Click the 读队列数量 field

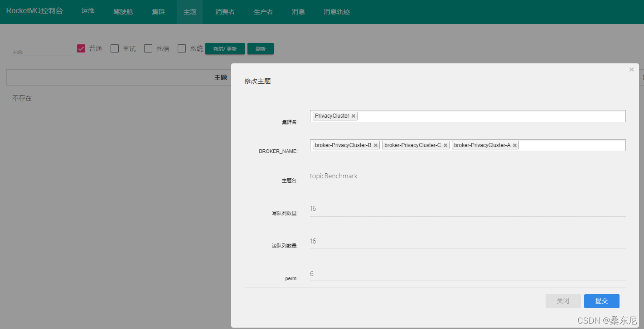click(x=468, y=241)
